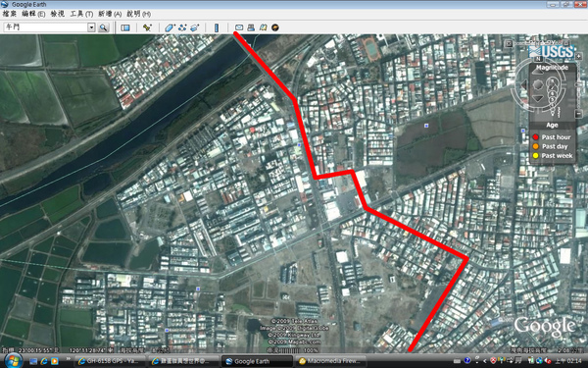Switch to Macromedia Fireworks taskbar button
This screenshot has width=588, height=368.
[331, 361]
